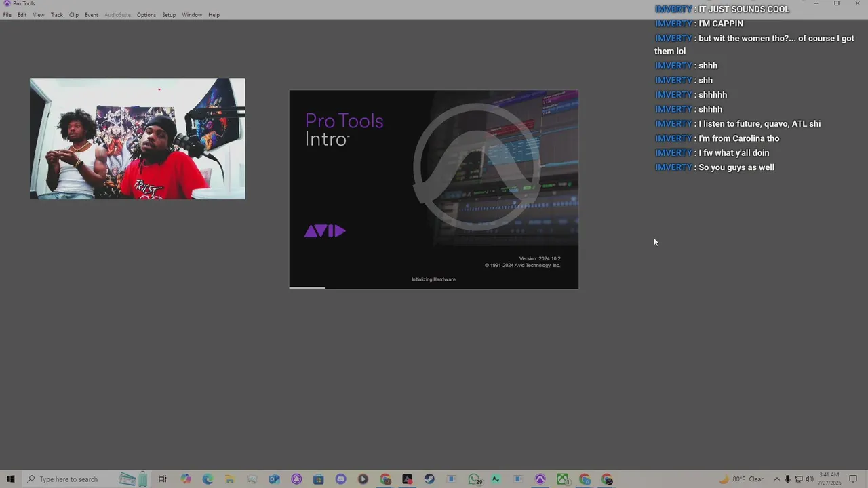The width and height of the screenshot is (868, 488).
Task: Open the Window menu
Action: pyautogui.click(x=192, y=15)
